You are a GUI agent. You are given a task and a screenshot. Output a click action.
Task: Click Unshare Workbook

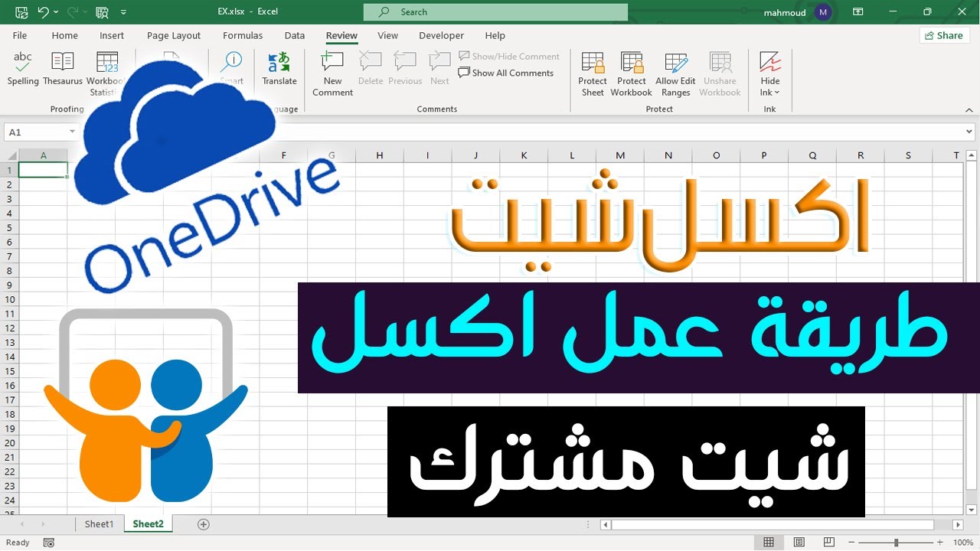(x=720, y=73)
